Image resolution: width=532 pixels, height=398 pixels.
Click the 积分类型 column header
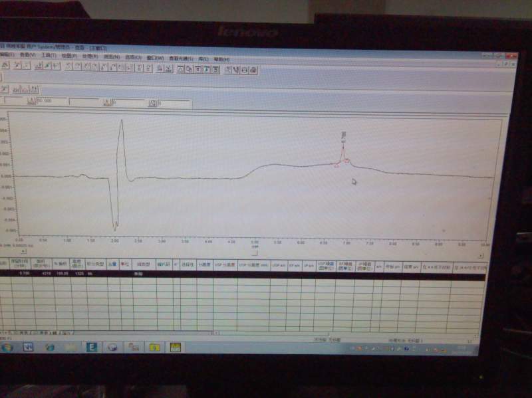[95, 264]
